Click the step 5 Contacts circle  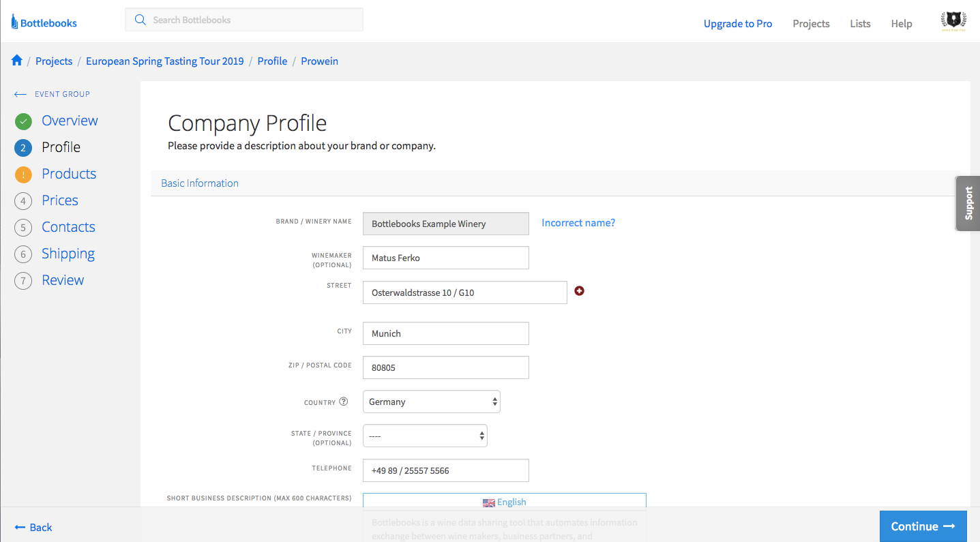tap(23, 228)
